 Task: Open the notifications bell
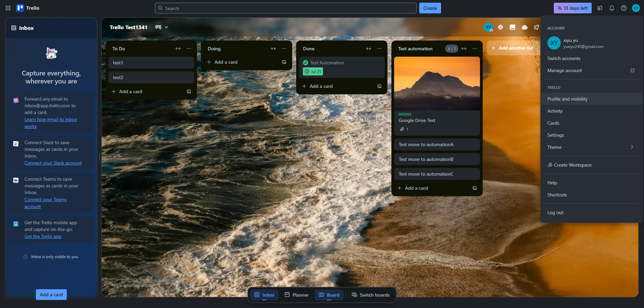coord(612,8)
